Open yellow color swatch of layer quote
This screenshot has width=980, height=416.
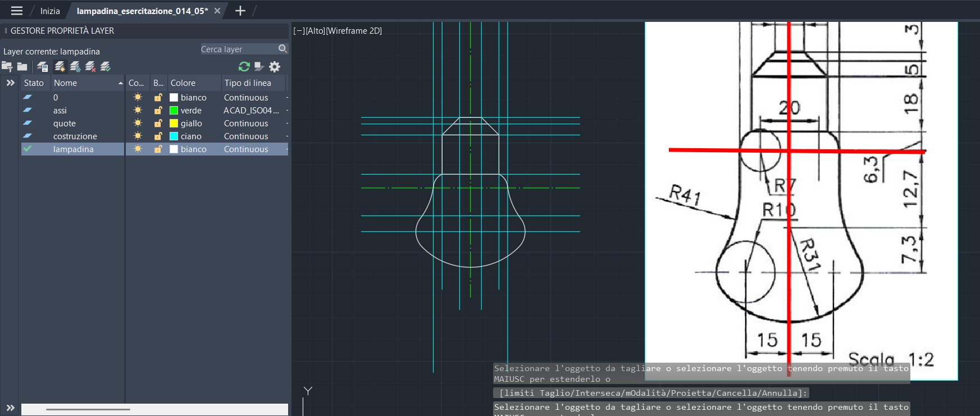pyautogui.click(x=174, y=123)
